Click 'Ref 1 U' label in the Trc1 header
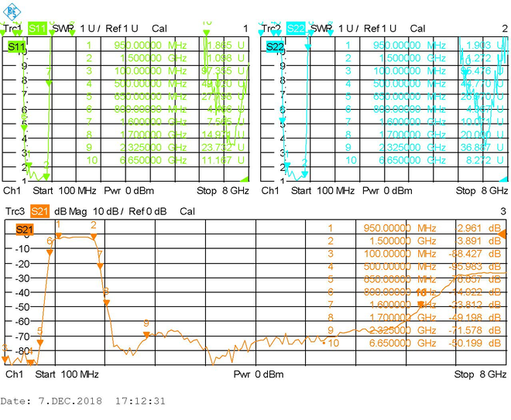This screenshot has height=420, width=511. click(122, 29)
